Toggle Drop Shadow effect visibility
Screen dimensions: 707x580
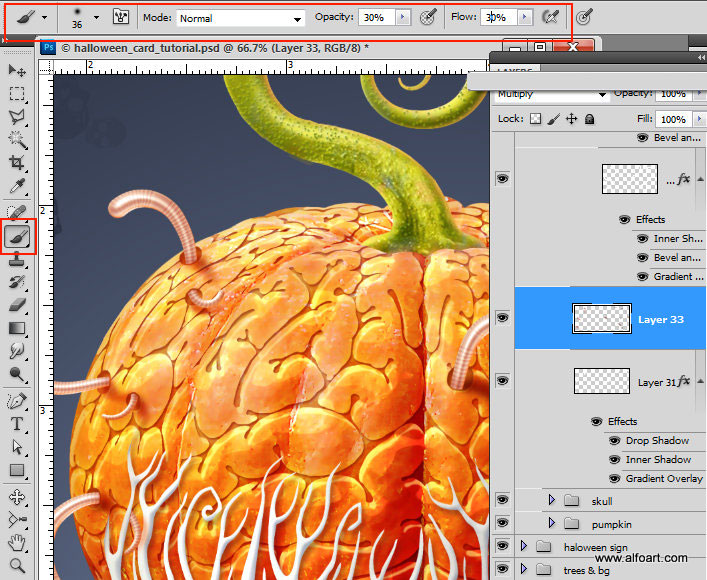point(614,440)
